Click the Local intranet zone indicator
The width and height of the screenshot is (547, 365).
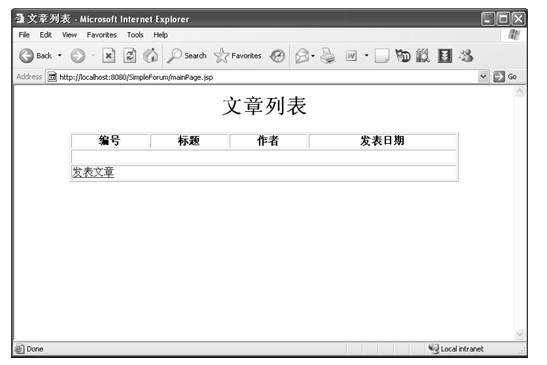pyautogui.click(x=456, y=349)
